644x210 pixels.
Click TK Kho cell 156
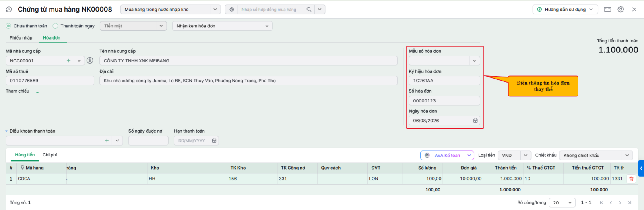pos(252,179)
